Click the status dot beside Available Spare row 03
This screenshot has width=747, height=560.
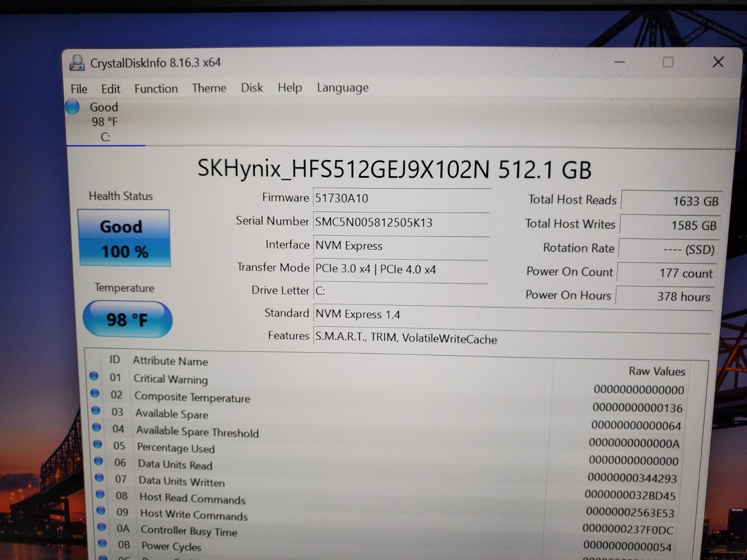(96, 410)
